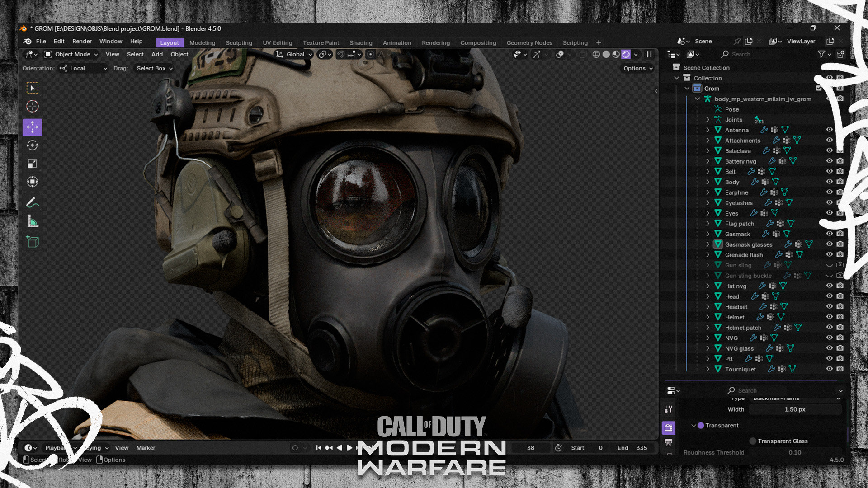Select the Annotate tool
This screenshot has height=488, width=868.
32,202
